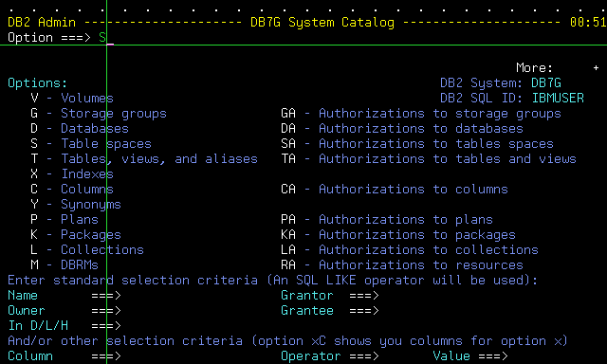
Task: Select the 'S - Table spaces' option
Action: coord(91,143)
